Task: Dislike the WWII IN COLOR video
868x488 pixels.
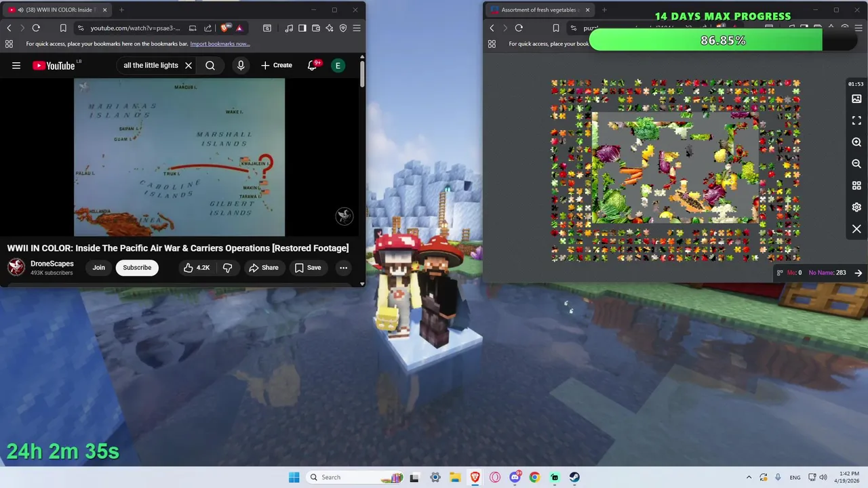Action: [227, 268]
